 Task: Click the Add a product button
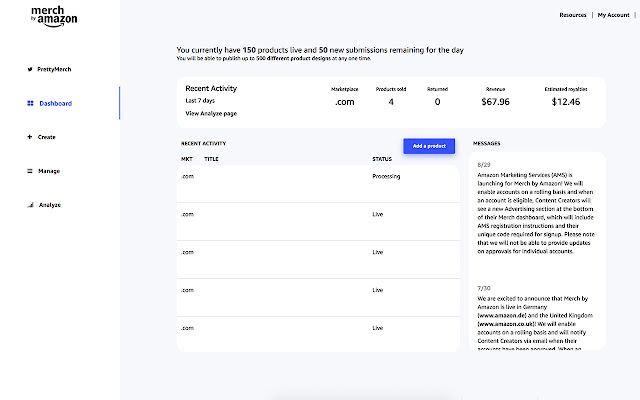[429, 146]
